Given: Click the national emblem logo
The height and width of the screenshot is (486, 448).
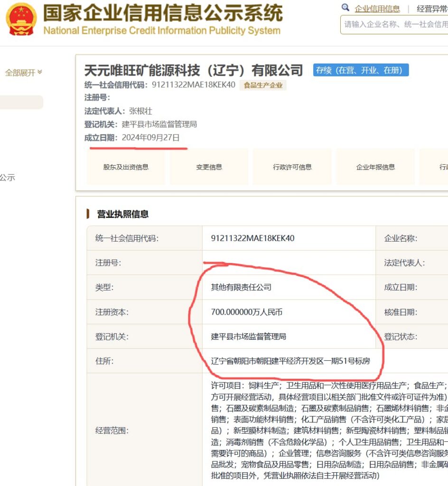Looking at the screenshot, I should [x=21, y=19].
